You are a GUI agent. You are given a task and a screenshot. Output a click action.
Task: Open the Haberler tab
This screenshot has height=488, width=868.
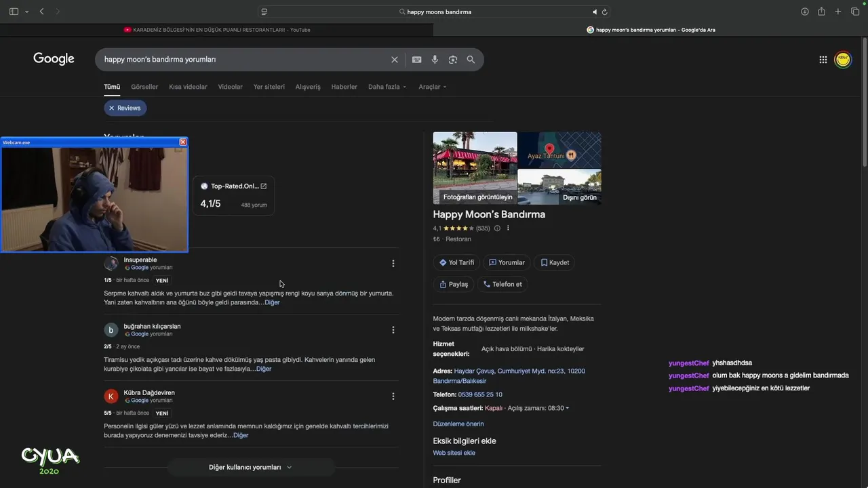pos(344,87)
